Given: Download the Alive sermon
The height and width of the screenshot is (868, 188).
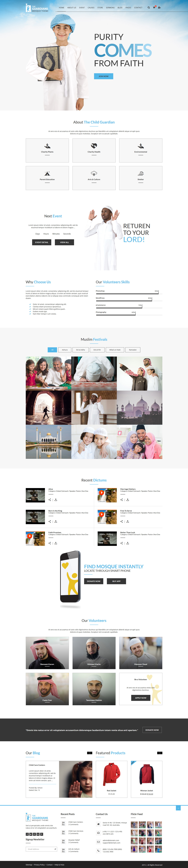Looking at the screenshot, I should (x=56, y=500).
